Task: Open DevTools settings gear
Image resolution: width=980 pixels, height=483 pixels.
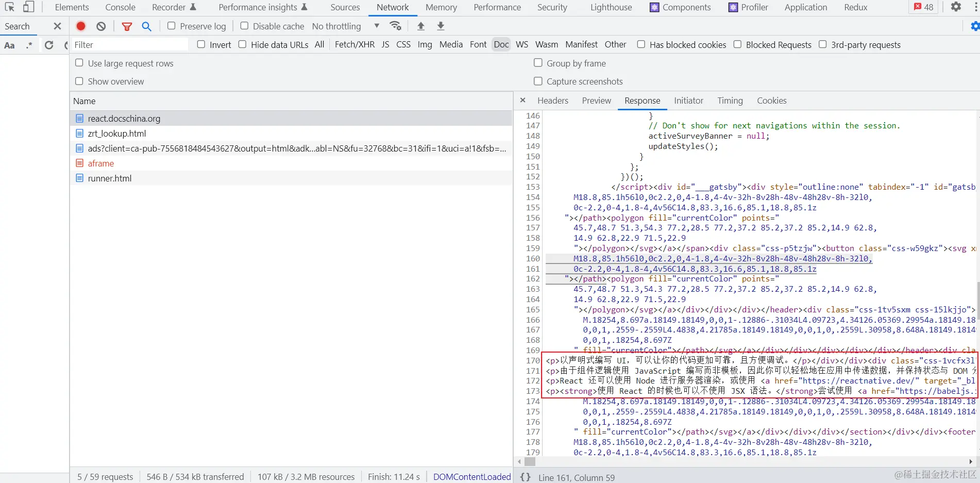Action: 956,7
